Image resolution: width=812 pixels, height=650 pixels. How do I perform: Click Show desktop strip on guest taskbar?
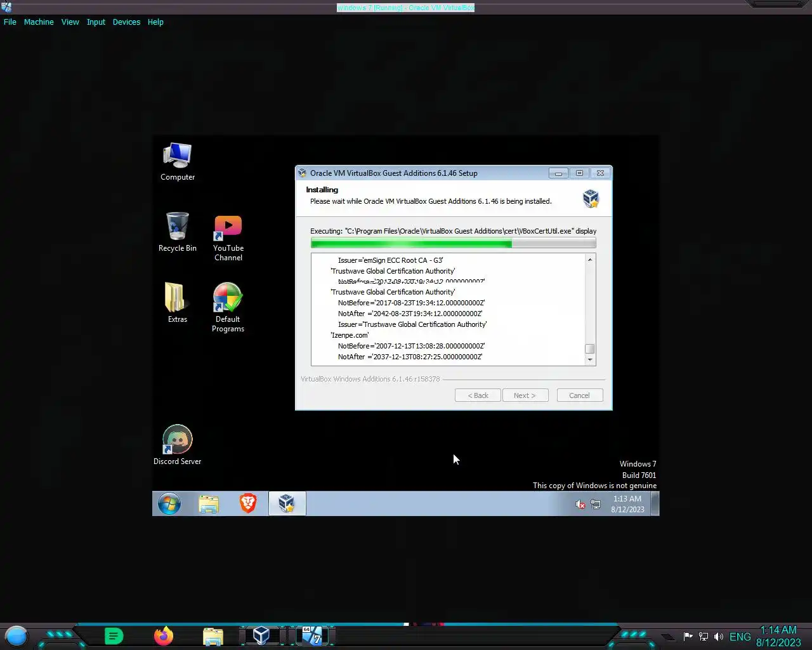click(x=655, y=504)
